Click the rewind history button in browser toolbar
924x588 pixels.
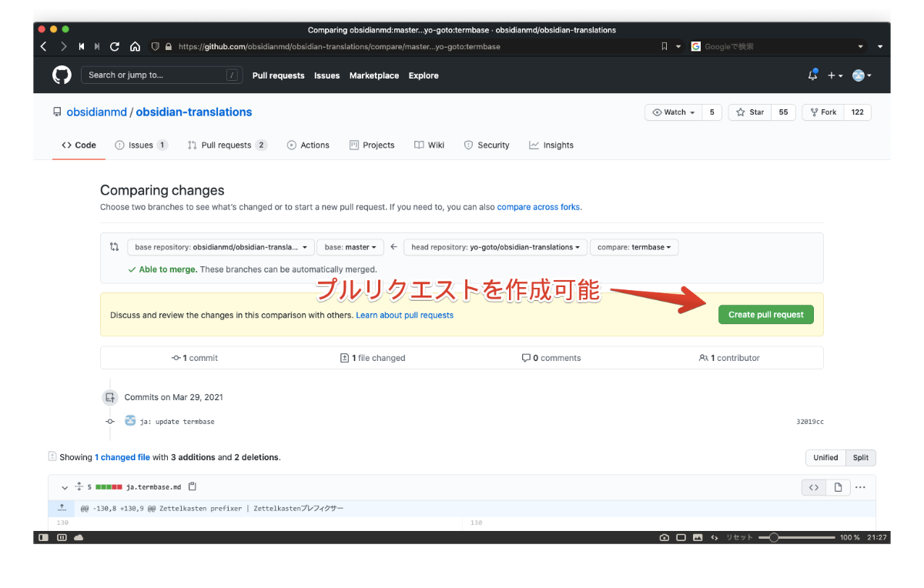[x=82, y=46]
